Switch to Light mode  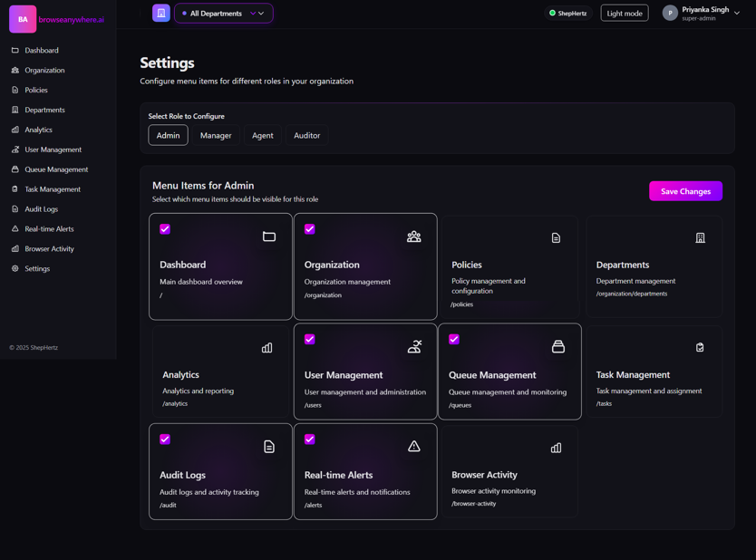tap(624, 14)
